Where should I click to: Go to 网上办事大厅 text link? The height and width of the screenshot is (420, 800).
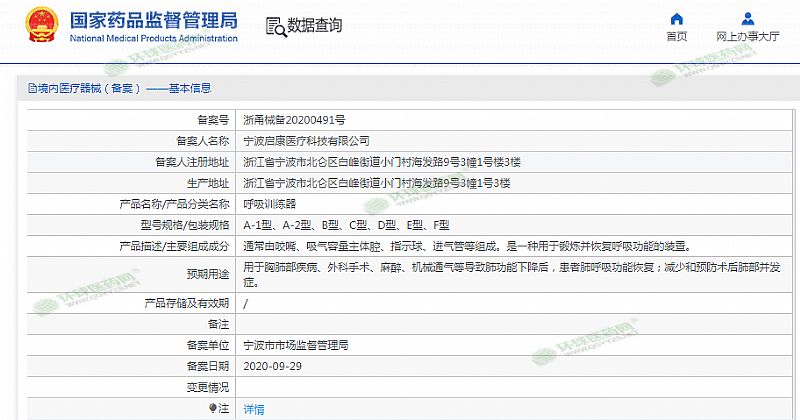[747, 36]
